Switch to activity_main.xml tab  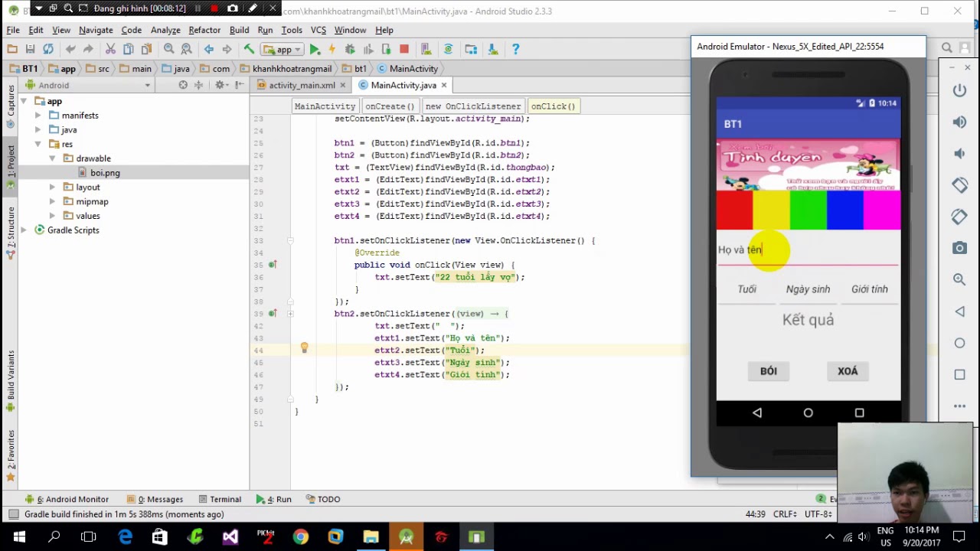(302, 85)
